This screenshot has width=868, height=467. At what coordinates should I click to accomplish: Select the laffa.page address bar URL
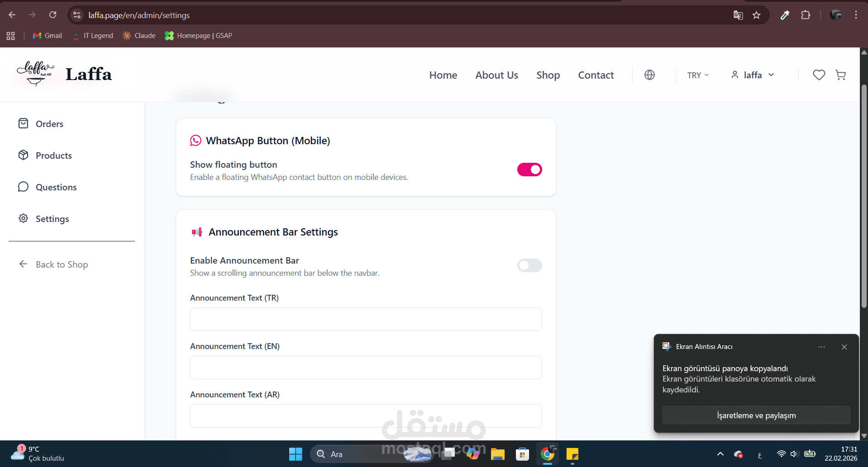(139, 15)
